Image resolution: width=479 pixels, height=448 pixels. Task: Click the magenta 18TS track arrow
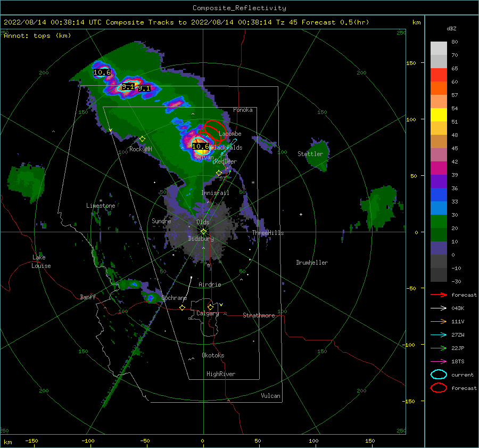click(439, 362)
